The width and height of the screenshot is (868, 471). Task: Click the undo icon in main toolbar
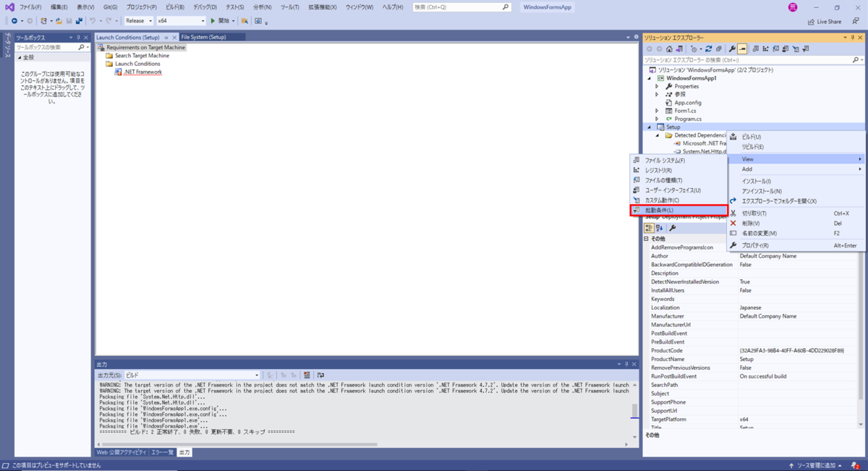[93, 21]
